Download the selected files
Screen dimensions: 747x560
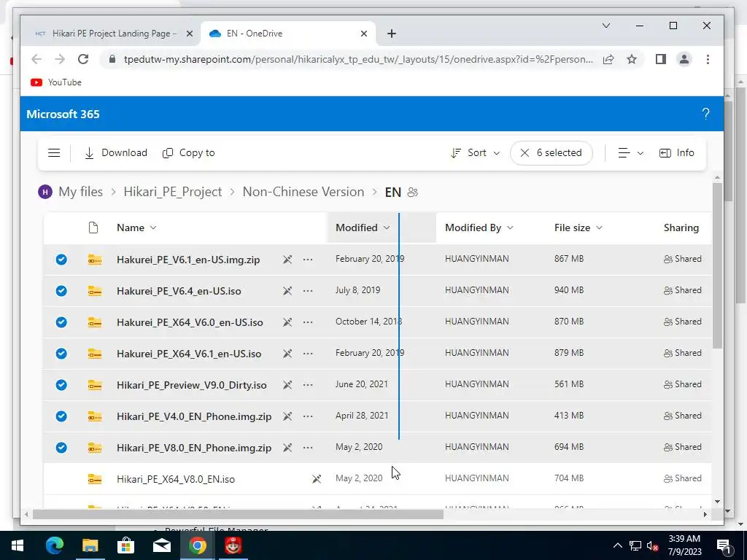pyautogui.click(x=116, y=153)
